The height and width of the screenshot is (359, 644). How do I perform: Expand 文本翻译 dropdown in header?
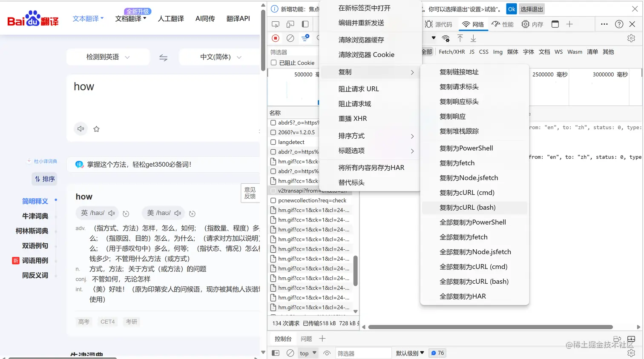coord(88,18)
